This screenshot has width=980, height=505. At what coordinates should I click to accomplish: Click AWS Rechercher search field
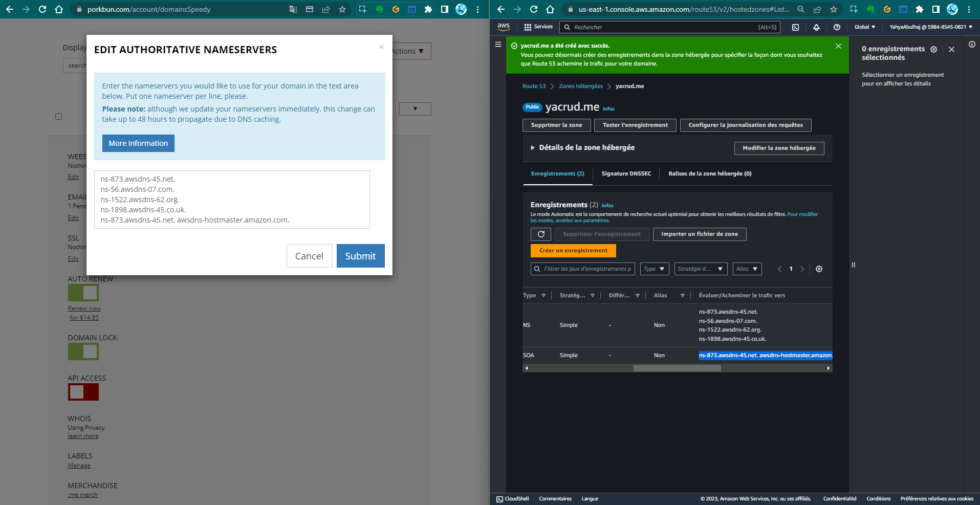(669, 27)
